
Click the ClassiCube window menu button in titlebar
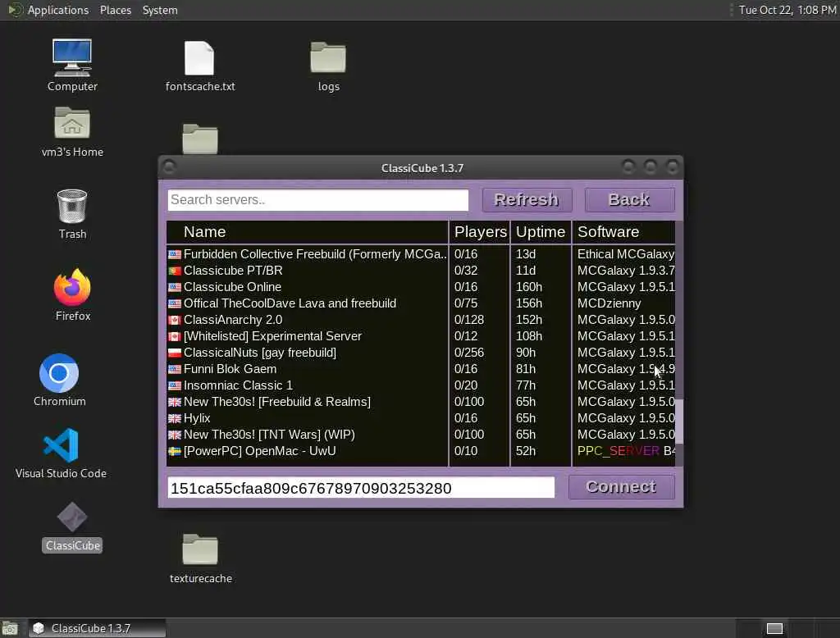169,167
